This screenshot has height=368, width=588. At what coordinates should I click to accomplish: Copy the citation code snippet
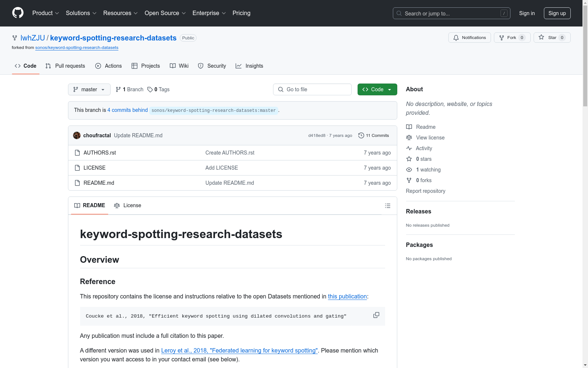click(x=376, y=315)
